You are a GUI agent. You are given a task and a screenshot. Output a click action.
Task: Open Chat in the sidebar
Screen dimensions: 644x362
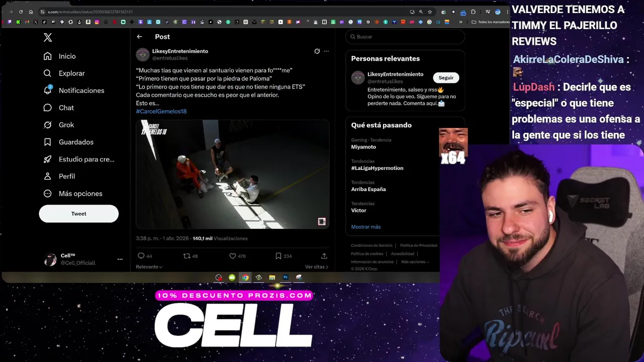coord(58,108)
